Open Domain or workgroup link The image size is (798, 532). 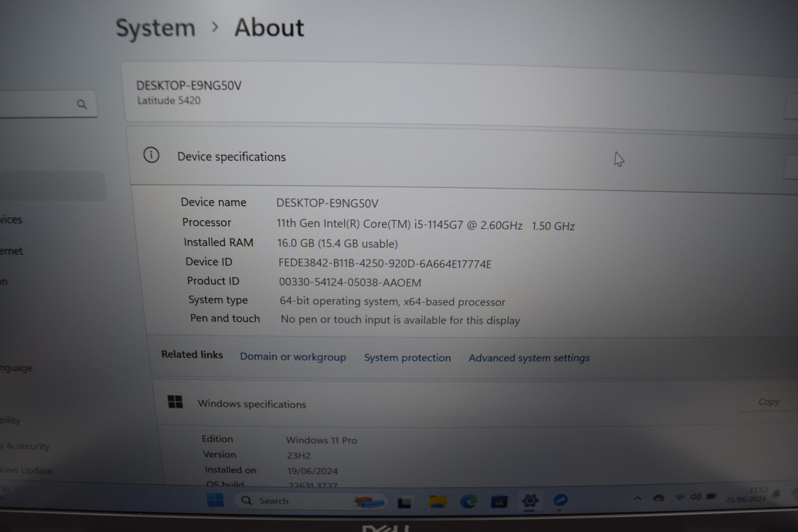[293, 357]
